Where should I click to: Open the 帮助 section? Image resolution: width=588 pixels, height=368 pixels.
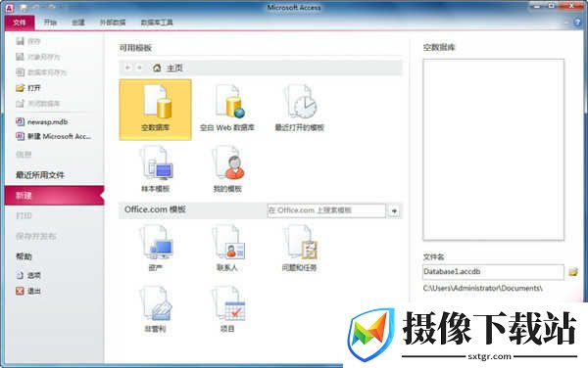[x=24, y=256]
